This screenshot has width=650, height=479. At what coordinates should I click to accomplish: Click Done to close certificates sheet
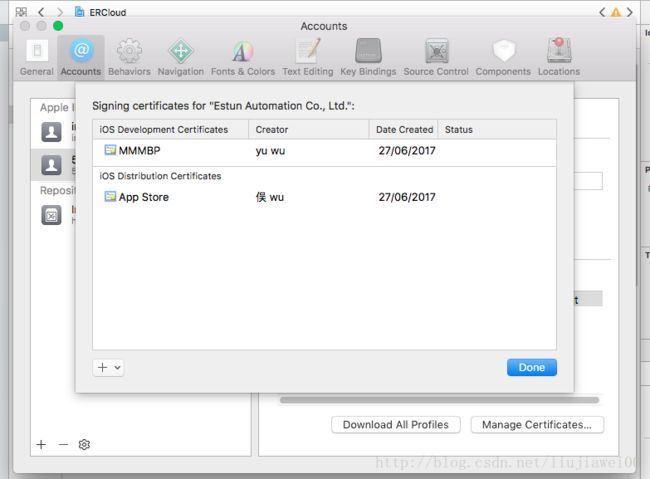[532, 367]
